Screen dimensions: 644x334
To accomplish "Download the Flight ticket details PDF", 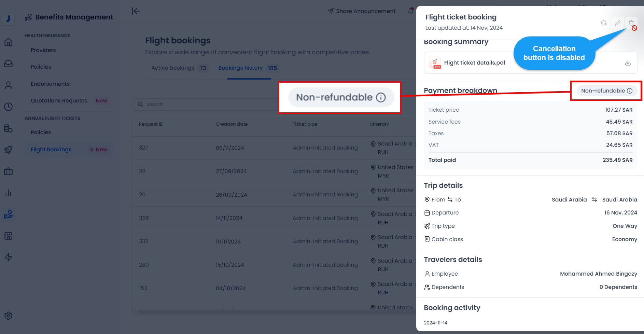I will click(x=628, y=63).
